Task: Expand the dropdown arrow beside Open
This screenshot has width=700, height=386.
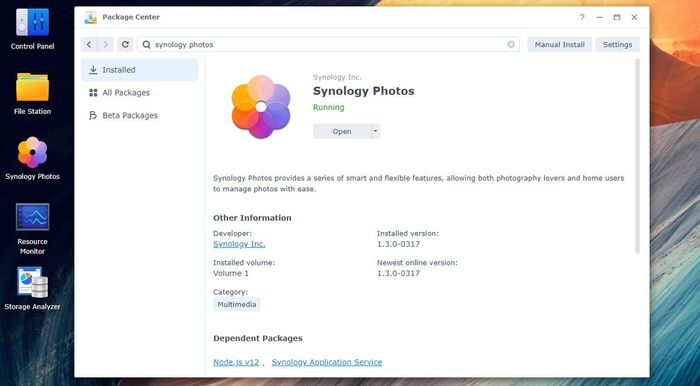Action: [x=375, y=131]
